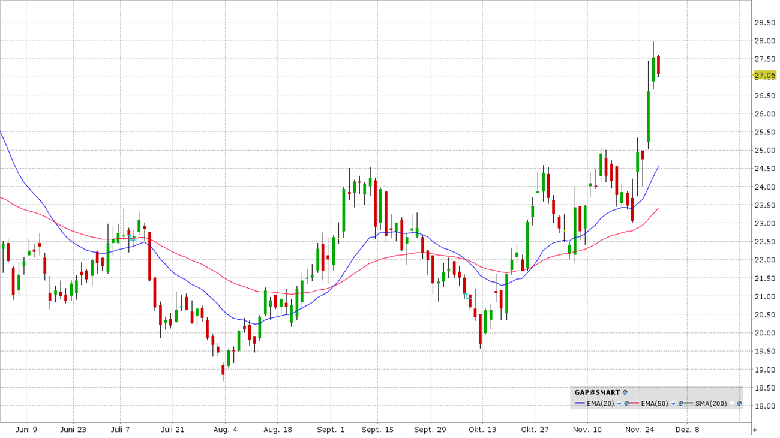Open the EMA(50) indicator settings icon
The image size is (780, 438).
[681, 404]
